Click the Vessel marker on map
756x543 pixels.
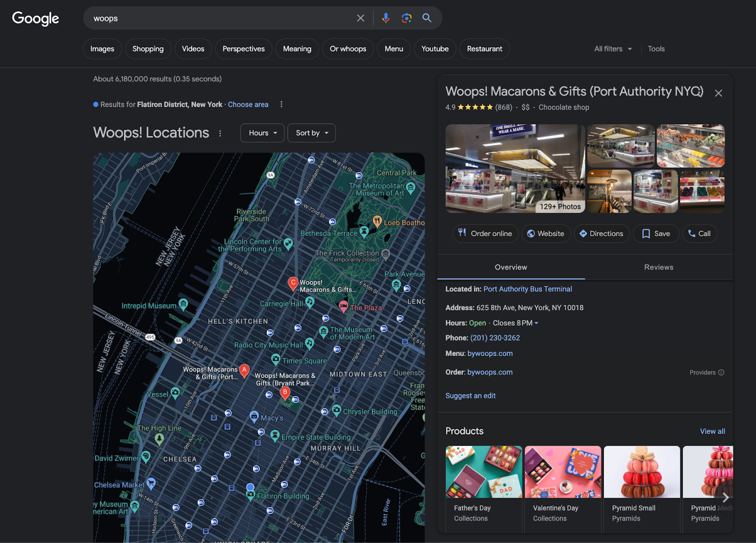point(175,393)
